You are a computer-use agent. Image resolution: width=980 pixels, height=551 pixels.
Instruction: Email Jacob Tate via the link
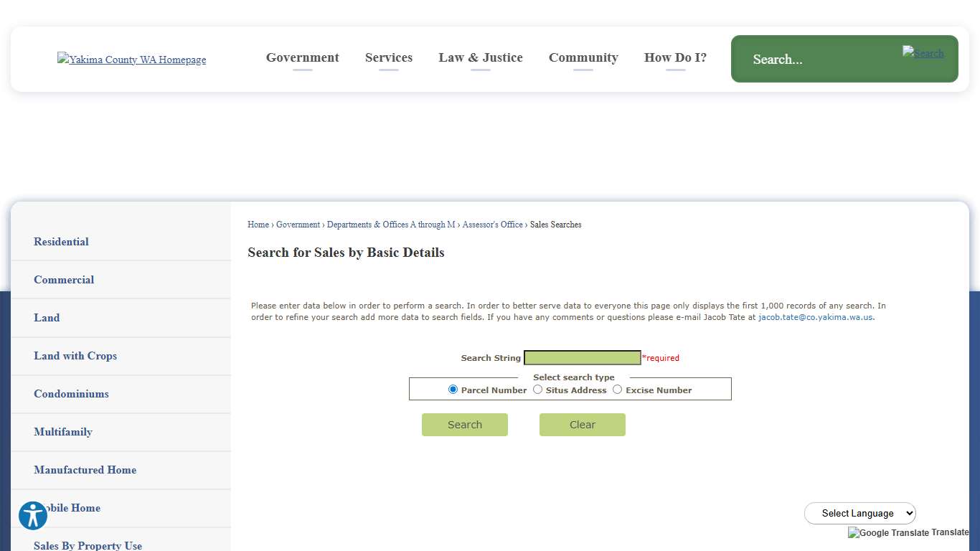coord(814,316)
